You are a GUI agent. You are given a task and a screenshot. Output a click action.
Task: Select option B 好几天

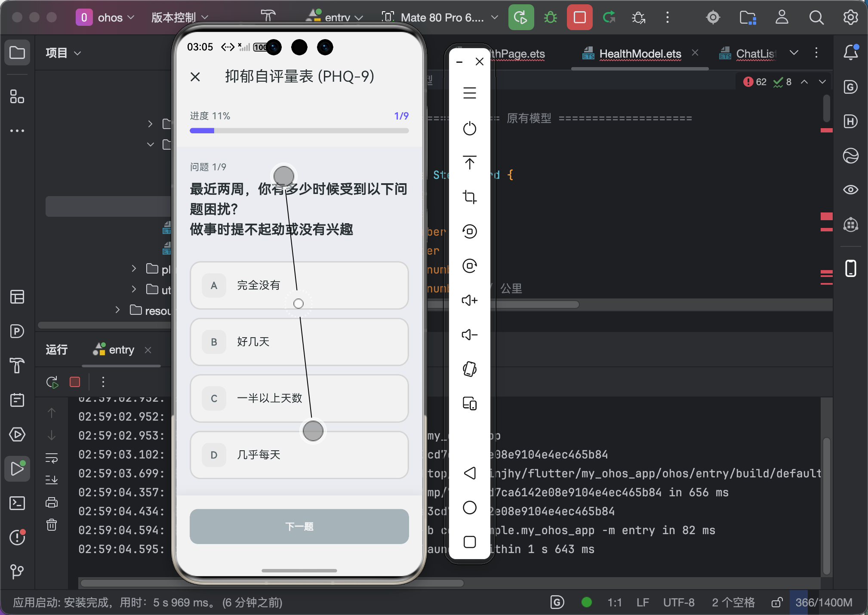[299, 342]
